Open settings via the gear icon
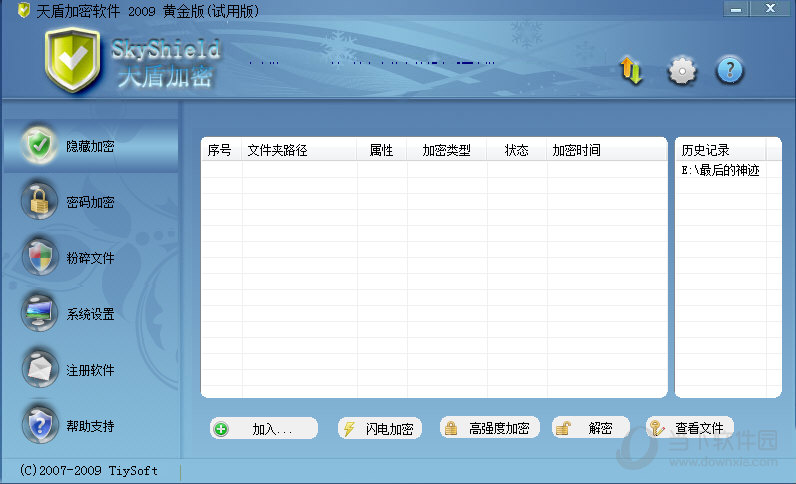 [681, 71]
